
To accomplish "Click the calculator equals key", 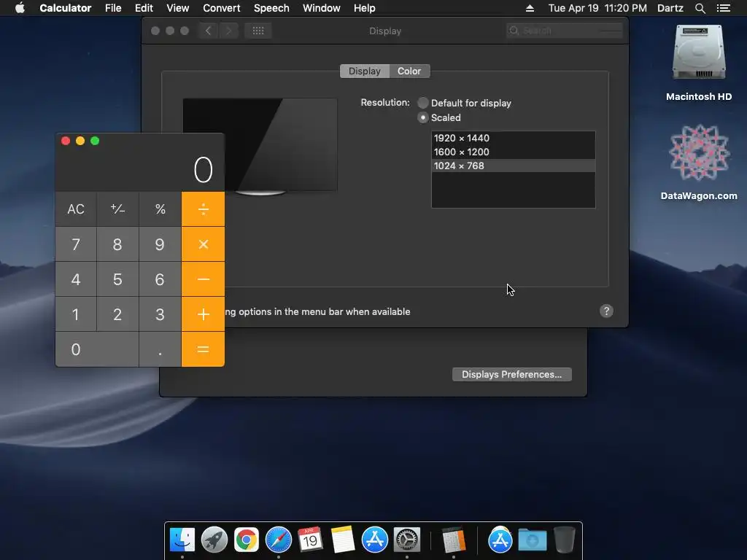I will click(203, 349).
